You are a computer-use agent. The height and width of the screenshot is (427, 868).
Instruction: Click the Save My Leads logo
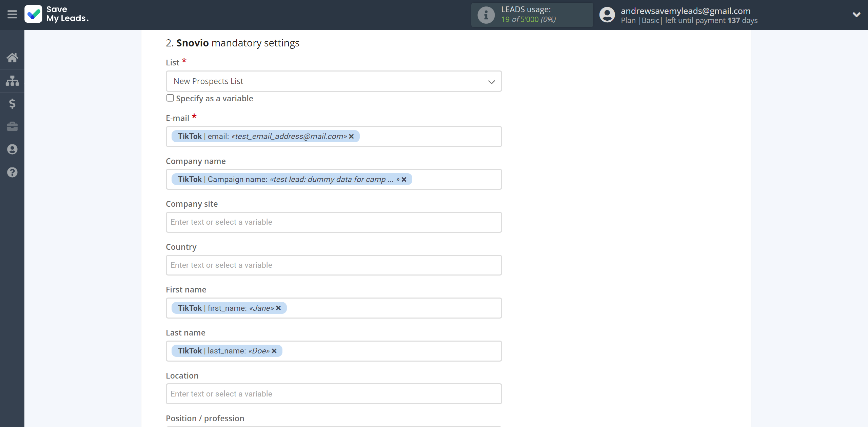pos(57,14)
